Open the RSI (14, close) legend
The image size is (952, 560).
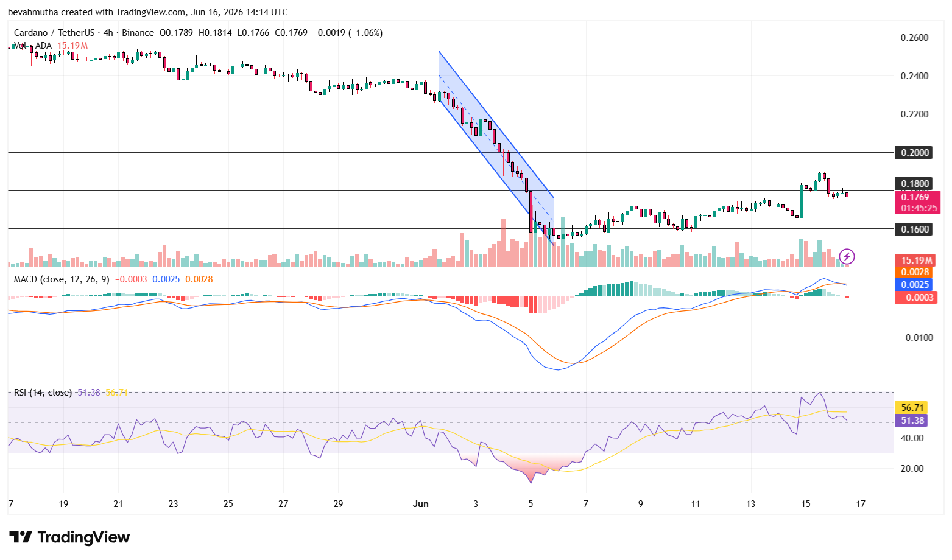point(43,393)
